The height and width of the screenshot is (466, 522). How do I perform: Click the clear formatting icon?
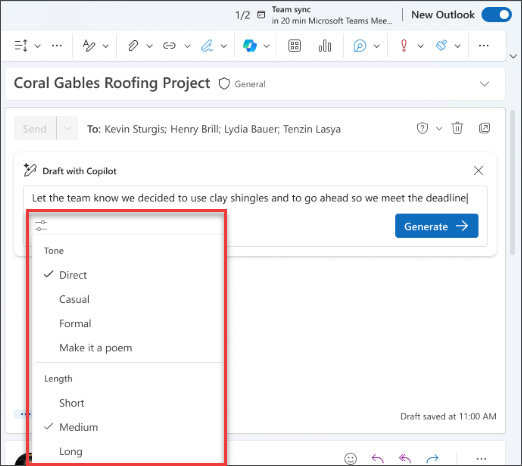[441, 45]
